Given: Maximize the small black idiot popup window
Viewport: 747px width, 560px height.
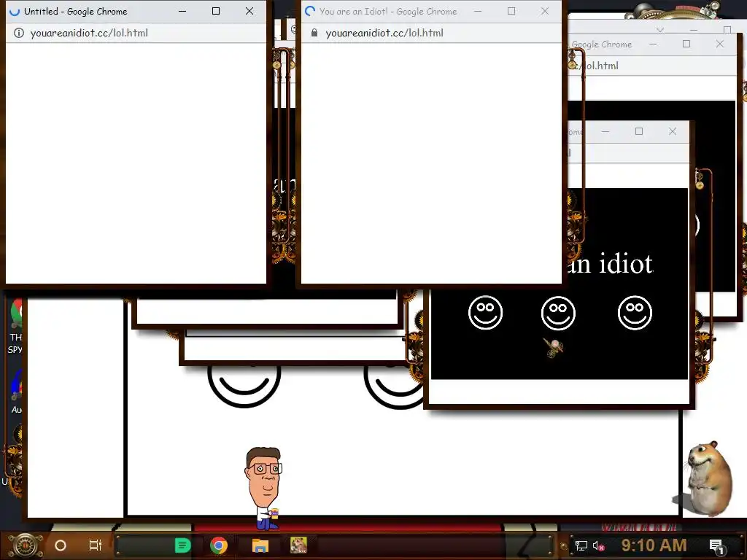Looking at the screenshot, I should [x=639, y=131].
